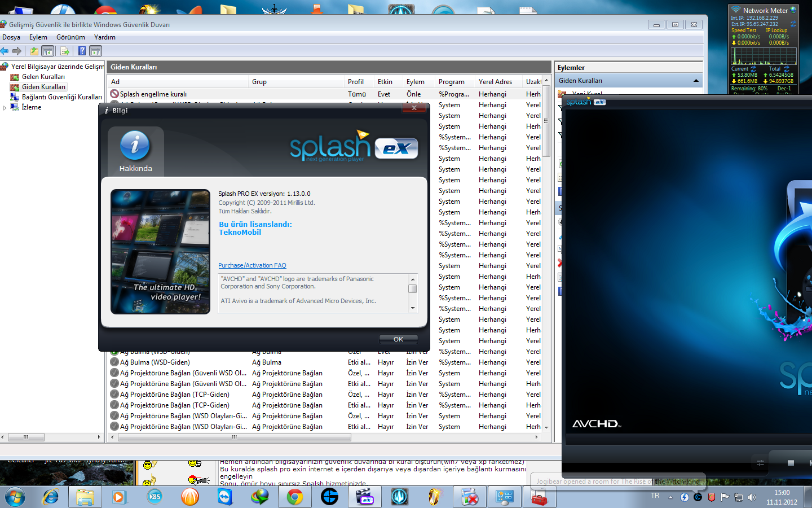Click the rules list horizontal scrollbar thumb
This screenshot has width=812, height=508.
click(234, 437)
